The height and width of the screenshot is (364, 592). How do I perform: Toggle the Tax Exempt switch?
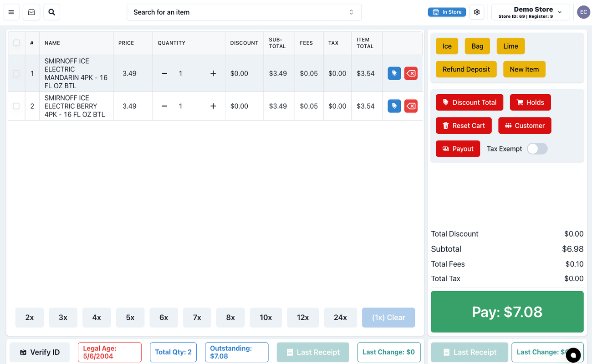coord(537,149)
